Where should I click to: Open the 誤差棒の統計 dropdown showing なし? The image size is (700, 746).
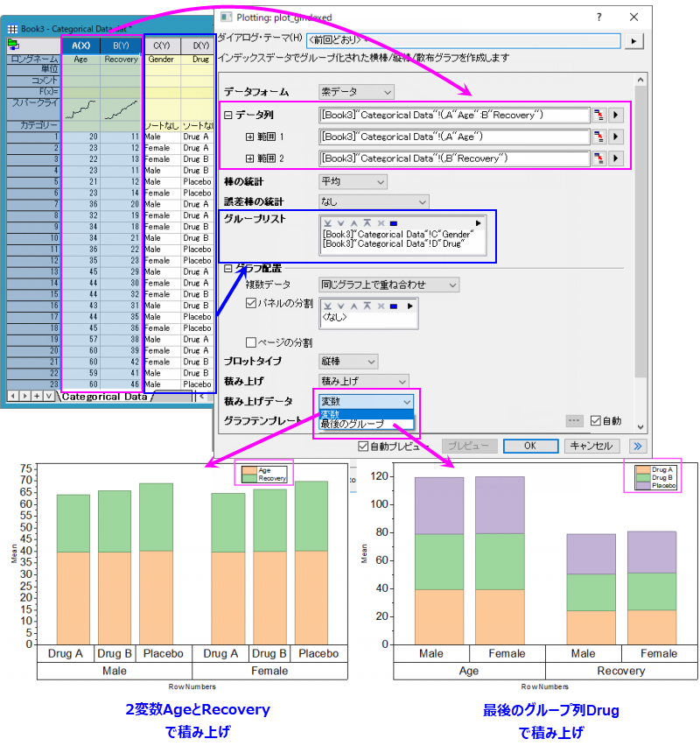pyautogui.click(x=374, y=202)
